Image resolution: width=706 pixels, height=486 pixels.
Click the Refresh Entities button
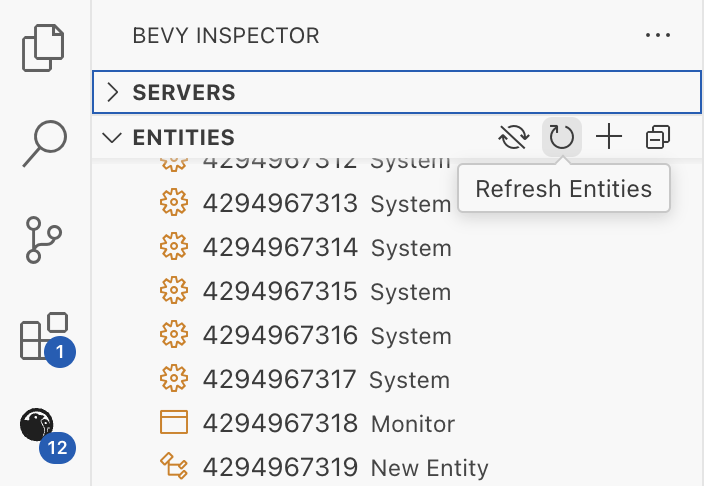(561, 137)
